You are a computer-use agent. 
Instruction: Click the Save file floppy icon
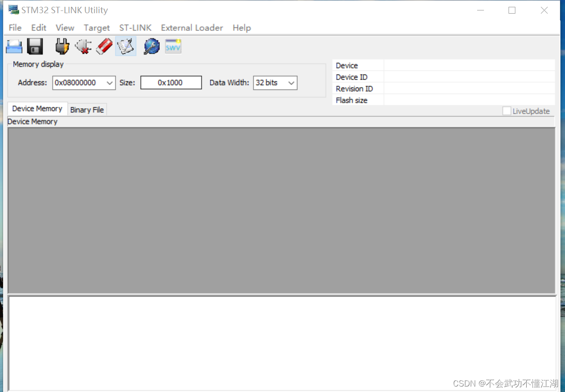[x=35, y=46]
